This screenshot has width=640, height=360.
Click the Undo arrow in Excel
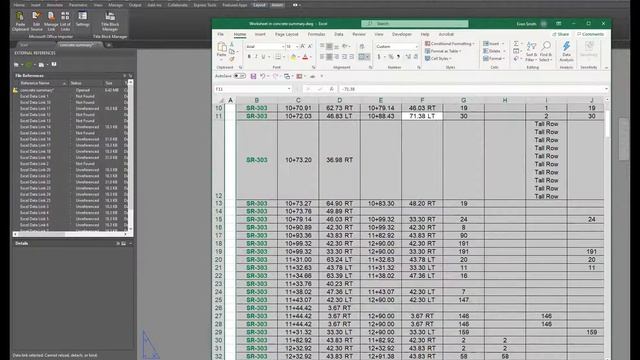[262, 76]
